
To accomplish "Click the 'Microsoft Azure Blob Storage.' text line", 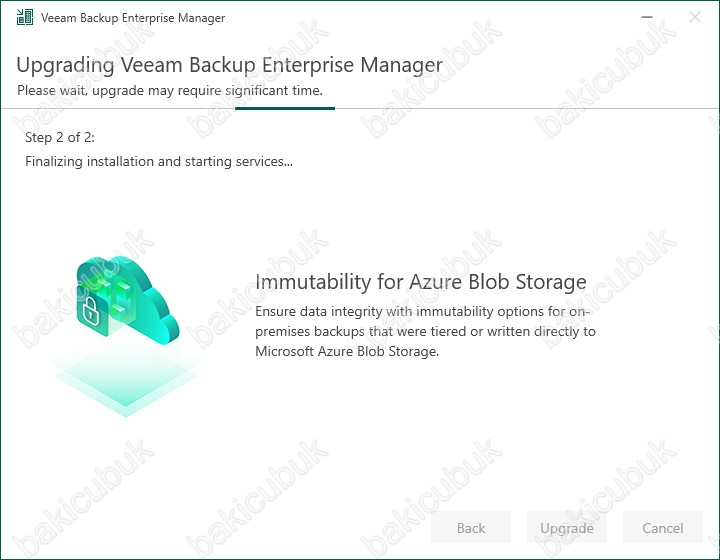I will click(x=347, y=351).
